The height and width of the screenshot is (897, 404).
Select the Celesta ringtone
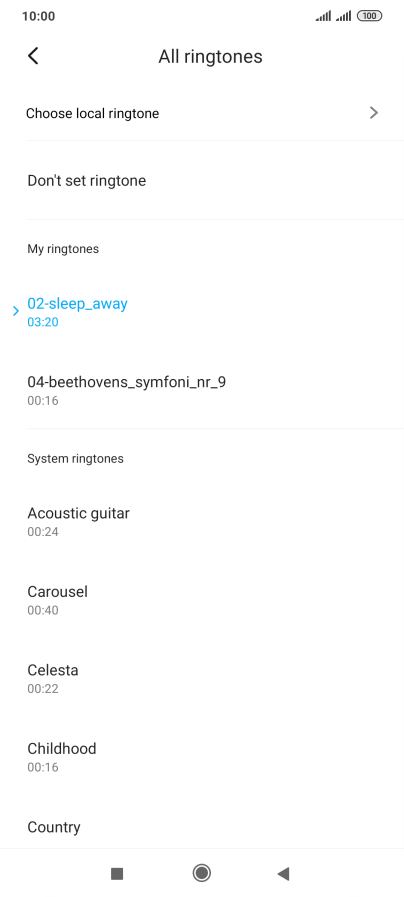tap(202, 678)
